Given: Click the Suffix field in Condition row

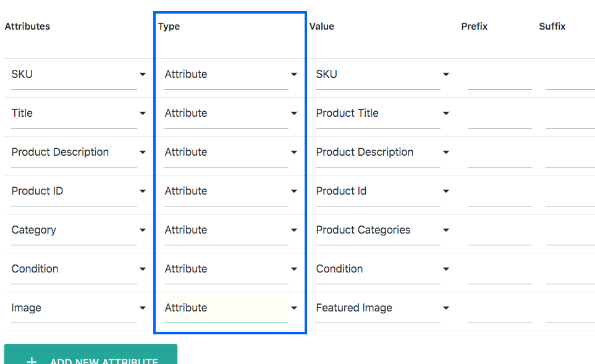Looking at the screenshot, I should tap(570, 269).
